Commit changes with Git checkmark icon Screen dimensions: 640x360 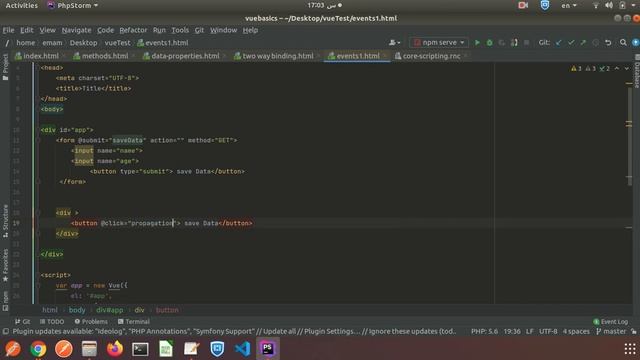click(571, 42)
